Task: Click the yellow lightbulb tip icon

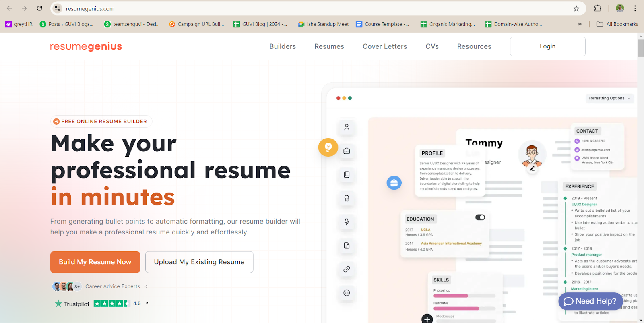Action: pyautogui.click(x=328, y=147)
